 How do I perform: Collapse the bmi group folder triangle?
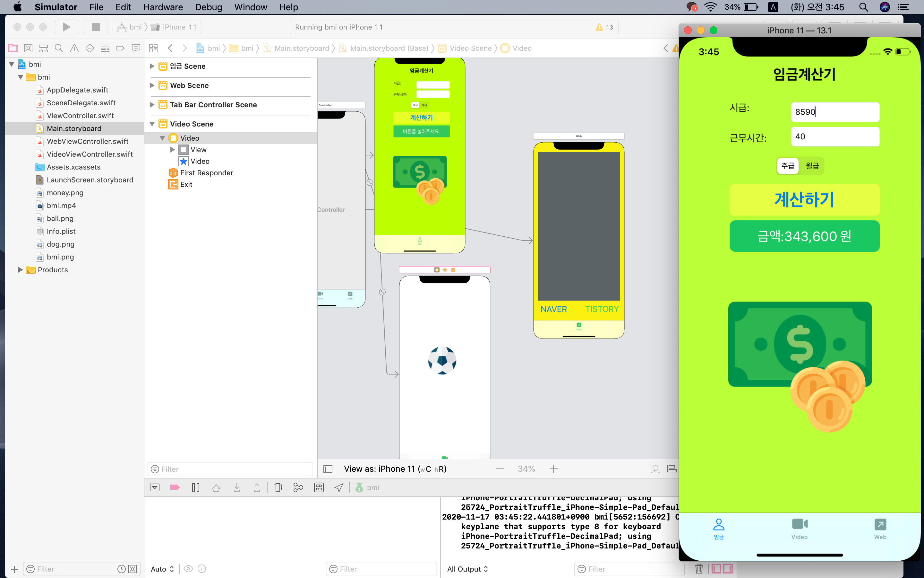(x=21, y=77)
